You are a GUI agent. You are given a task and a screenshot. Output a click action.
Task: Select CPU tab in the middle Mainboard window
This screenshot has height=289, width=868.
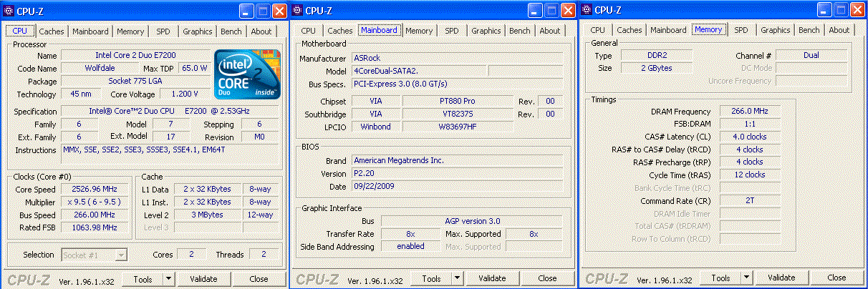(308, 31)
